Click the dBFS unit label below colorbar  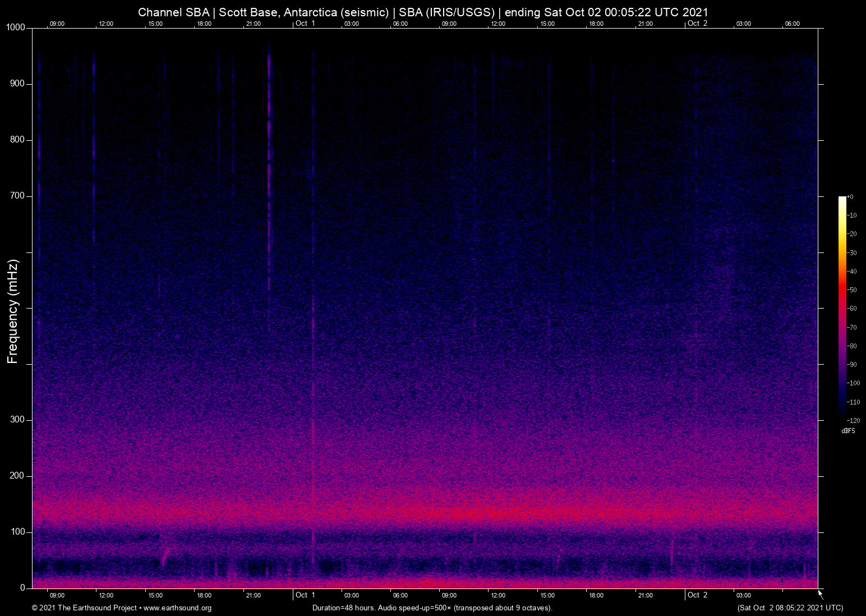tap(847, 431)
